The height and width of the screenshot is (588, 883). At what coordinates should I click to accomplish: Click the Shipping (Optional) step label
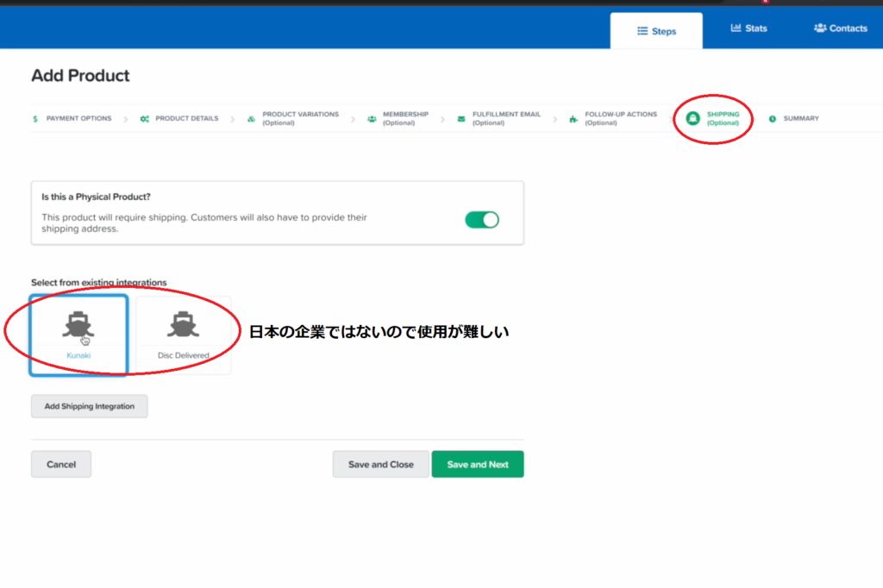point(723,118)
